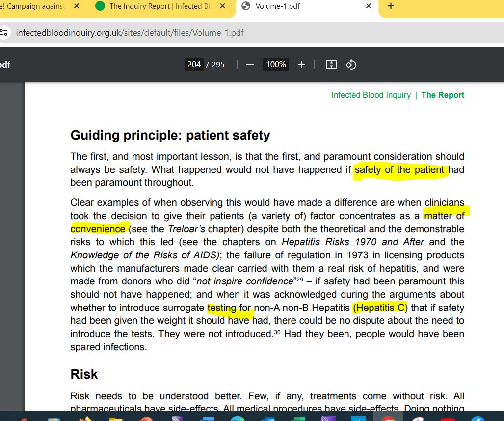Close the Volume-1.pdf tab
Image resolution: width=504 pixels, height=421 pixels.
369,6
